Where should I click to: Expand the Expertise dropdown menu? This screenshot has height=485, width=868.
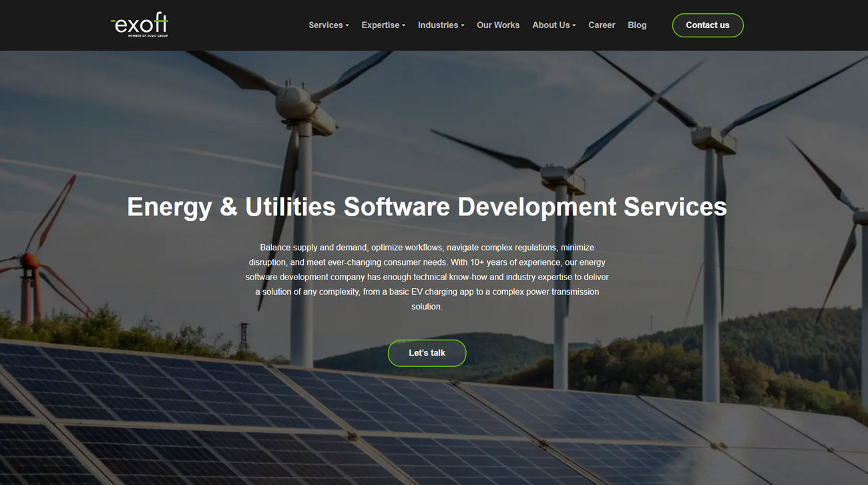381,25
